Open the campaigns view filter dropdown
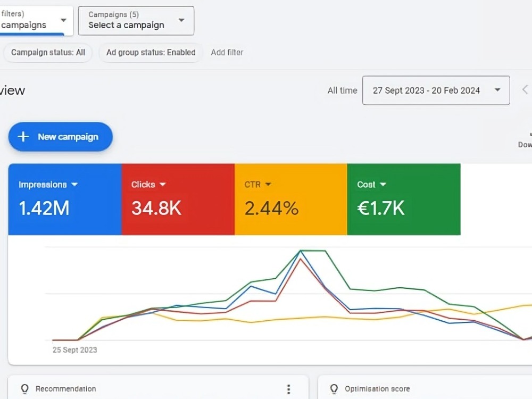Viewport: 532px width, 399px height. (36, 21)
